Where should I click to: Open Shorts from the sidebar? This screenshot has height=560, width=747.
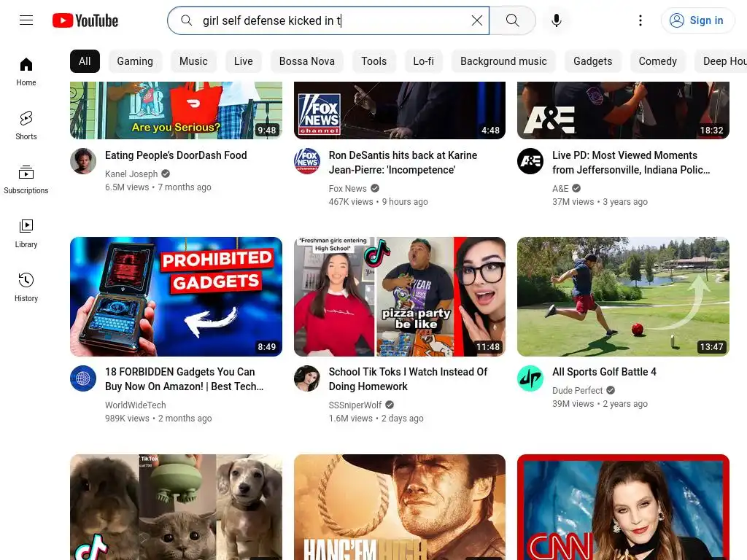click(26, 125)
